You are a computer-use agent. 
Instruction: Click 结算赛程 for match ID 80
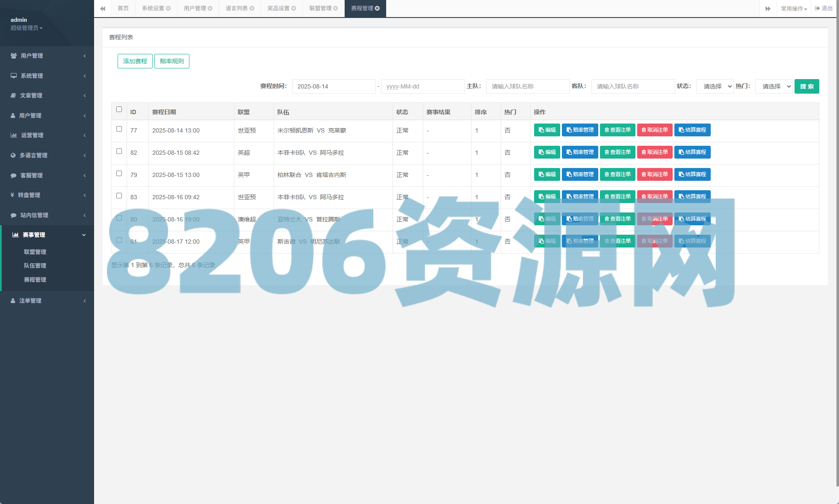(x=692, y=219)
